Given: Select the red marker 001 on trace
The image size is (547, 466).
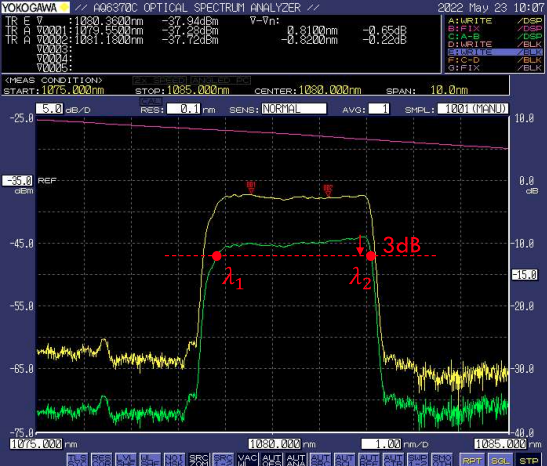Looking at the screenshot, I should [251, 187].
